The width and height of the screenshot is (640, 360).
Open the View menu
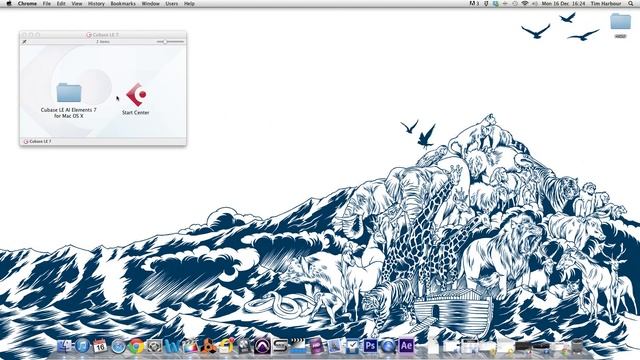[77, 3]
